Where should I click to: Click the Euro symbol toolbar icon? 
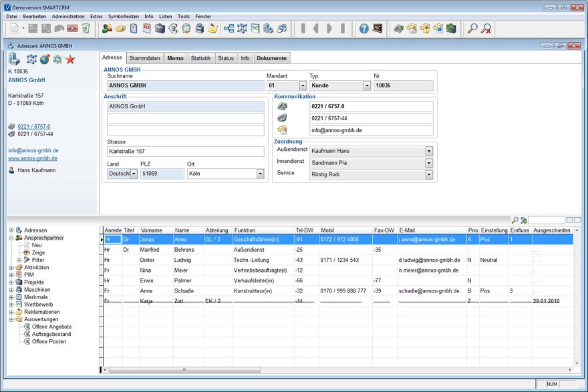coord(173,29)
